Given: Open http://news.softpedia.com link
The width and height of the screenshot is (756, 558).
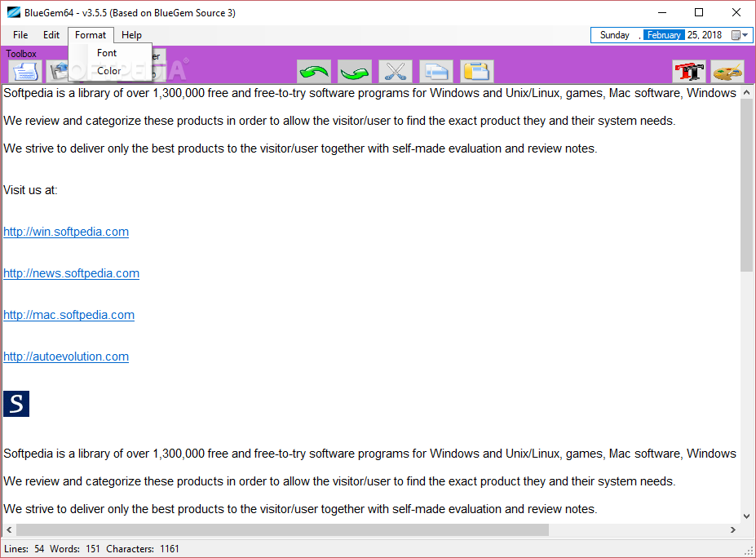Looking at the screenshot, I should (x=71, y=273).
